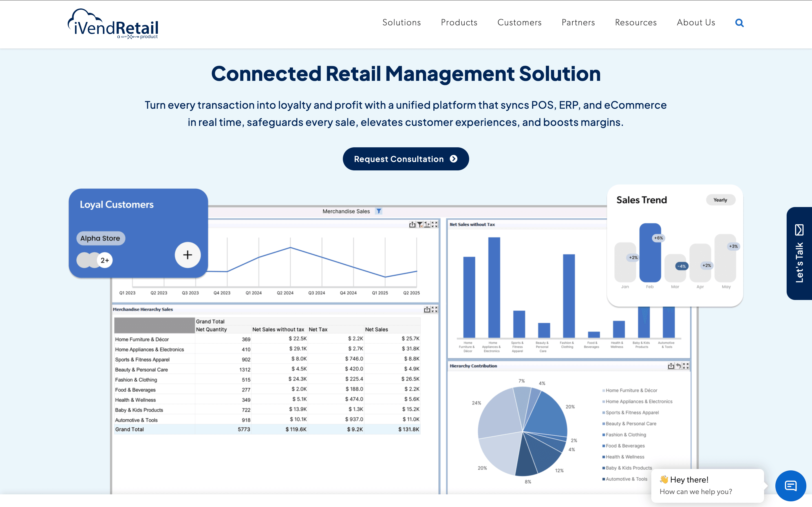Toggle Yearly view on the Sales Trend
Screen dimensions: 812x507
coord(721,199)
